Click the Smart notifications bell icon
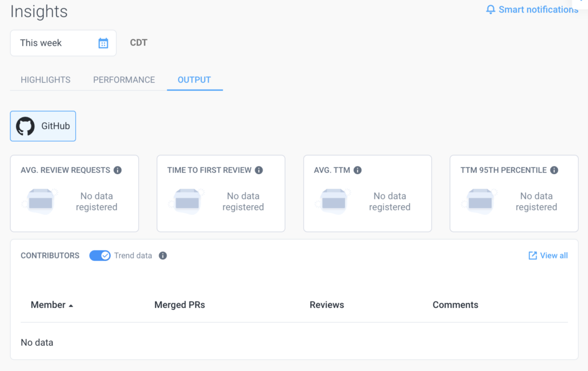 click(490, 9)
